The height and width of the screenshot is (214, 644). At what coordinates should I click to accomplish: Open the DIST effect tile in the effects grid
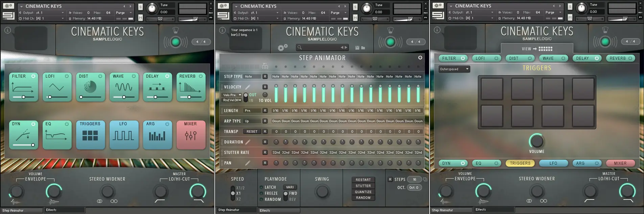click(x=90, y=87)
